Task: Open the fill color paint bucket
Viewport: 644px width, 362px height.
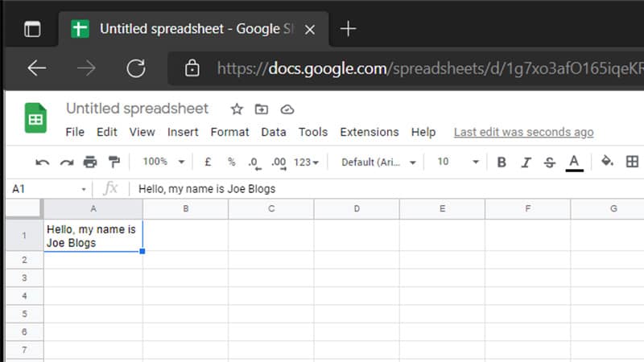Action: [x=607, y=162]
